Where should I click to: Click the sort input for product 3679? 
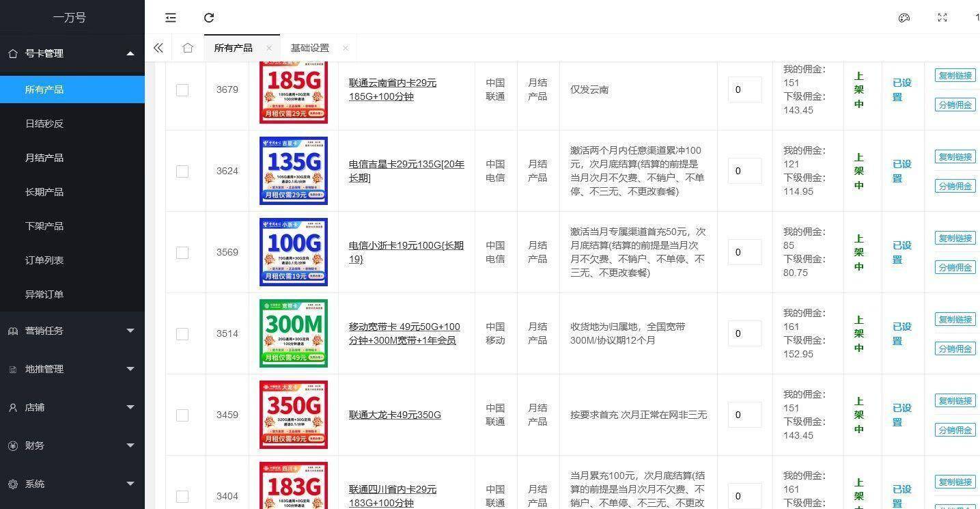(745, 90)
